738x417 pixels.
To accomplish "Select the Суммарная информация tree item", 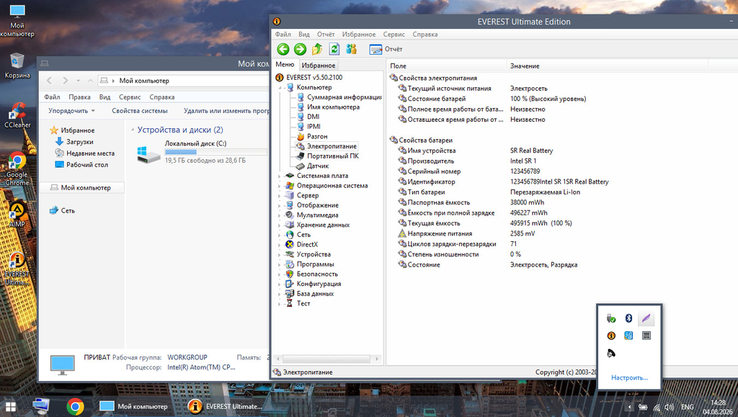I will click(x=339, y=97).
